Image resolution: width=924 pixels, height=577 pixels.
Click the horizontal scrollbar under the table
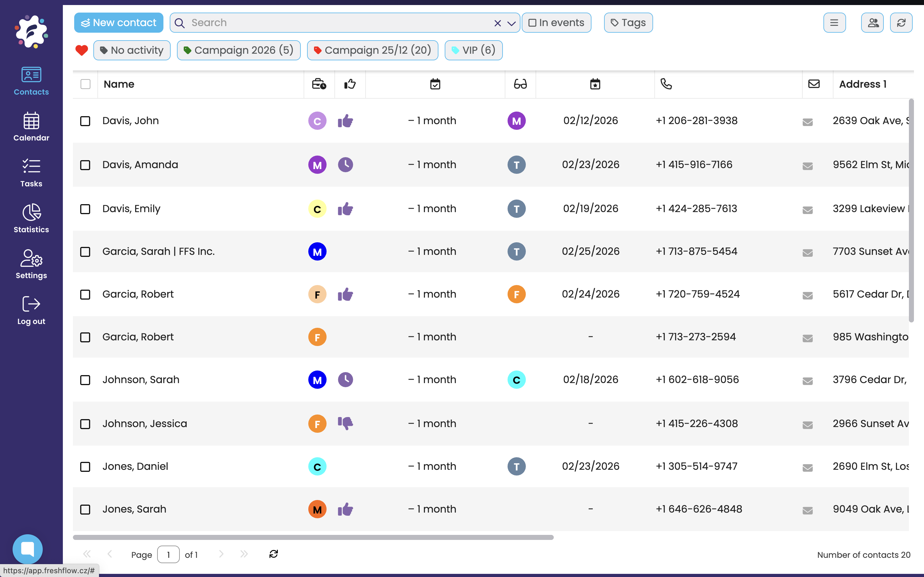pyautogui.click(x=313, y=537)
